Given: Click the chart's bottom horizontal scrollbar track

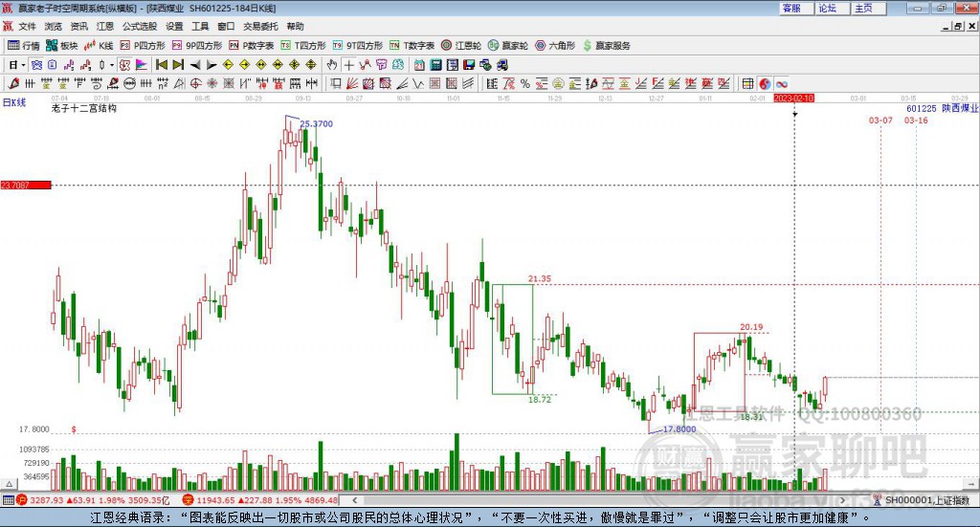Looking at the screenshot, I should coord(598,500).
